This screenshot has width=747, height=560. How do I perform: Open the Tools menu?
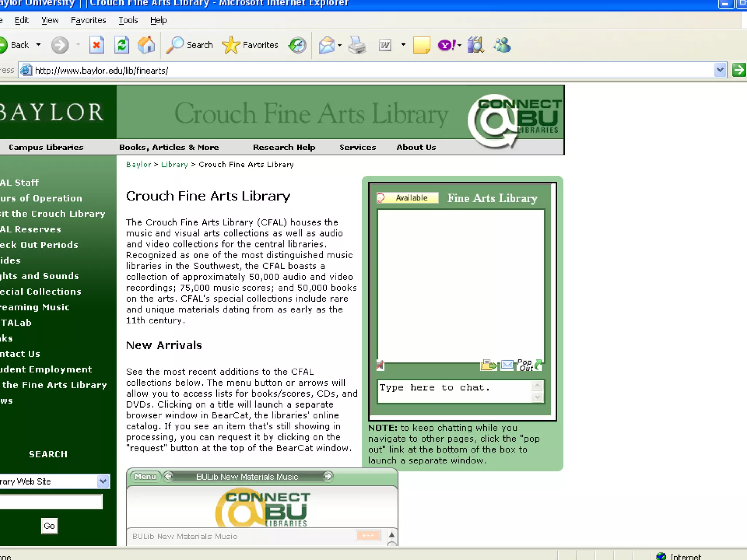point(128,20)
